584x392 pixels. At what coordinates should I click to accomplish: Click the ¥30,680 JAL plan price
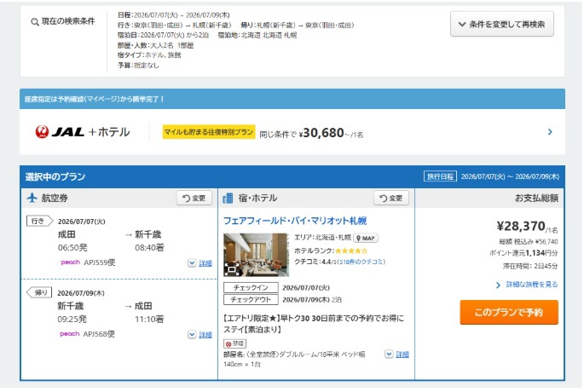coord(323,133)
